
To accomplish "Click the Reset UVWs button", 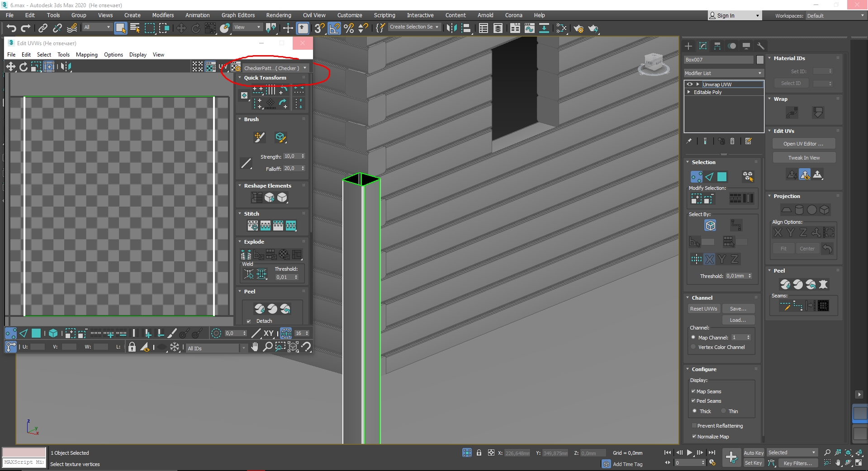I will coord(703,309).
